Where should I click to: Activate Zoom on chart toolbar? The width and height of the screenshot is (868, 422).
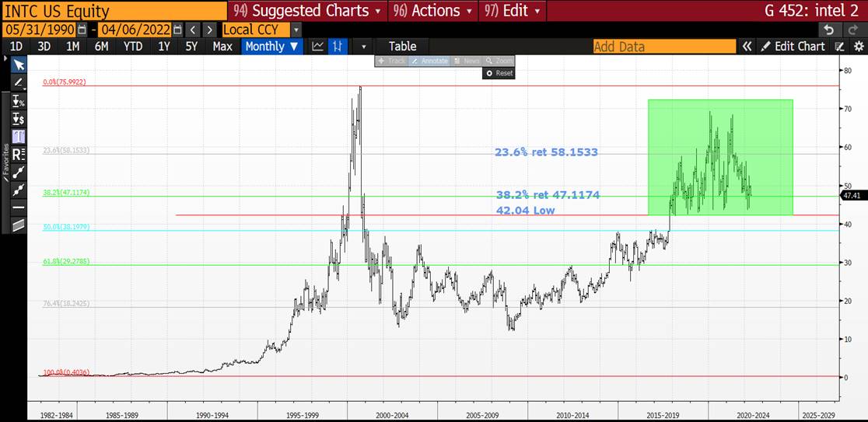click(499, 61)
